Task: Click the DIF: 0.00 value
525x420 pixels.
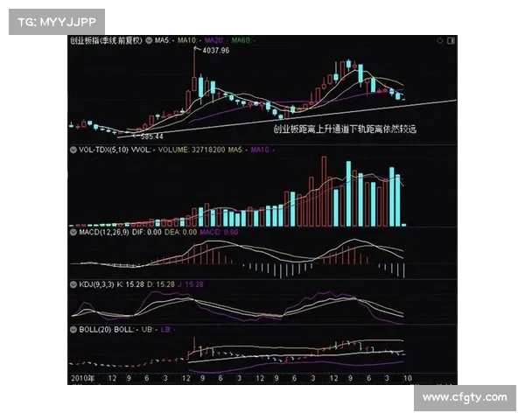Action: [x=147, y=232]
